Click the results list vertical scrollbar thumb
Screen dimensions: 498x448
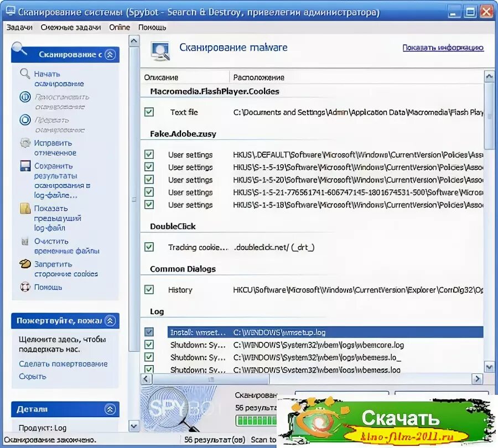tap(489, 116)
